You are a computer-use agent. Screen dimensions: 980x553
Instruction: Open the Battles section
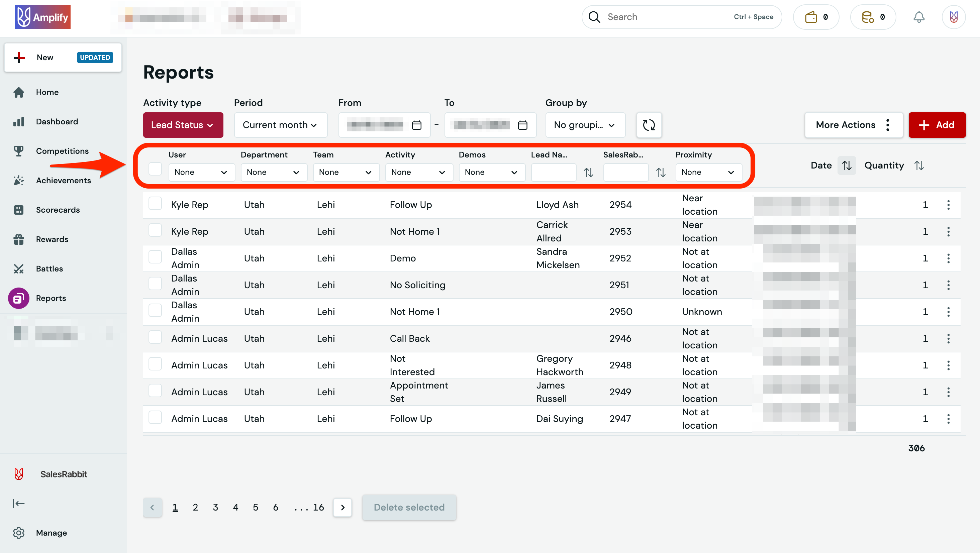(x=49, y=268)
